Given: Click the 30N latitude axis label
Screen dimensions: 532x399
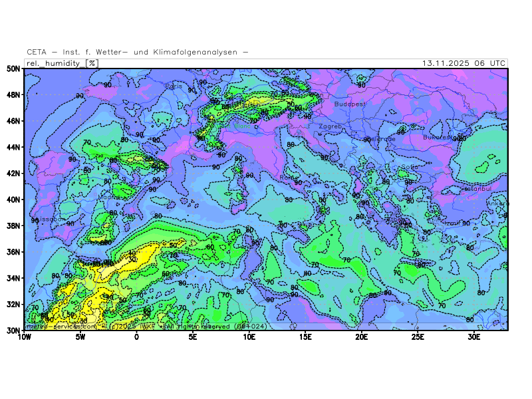Looking at the screenshot, I should click(13, 331).
